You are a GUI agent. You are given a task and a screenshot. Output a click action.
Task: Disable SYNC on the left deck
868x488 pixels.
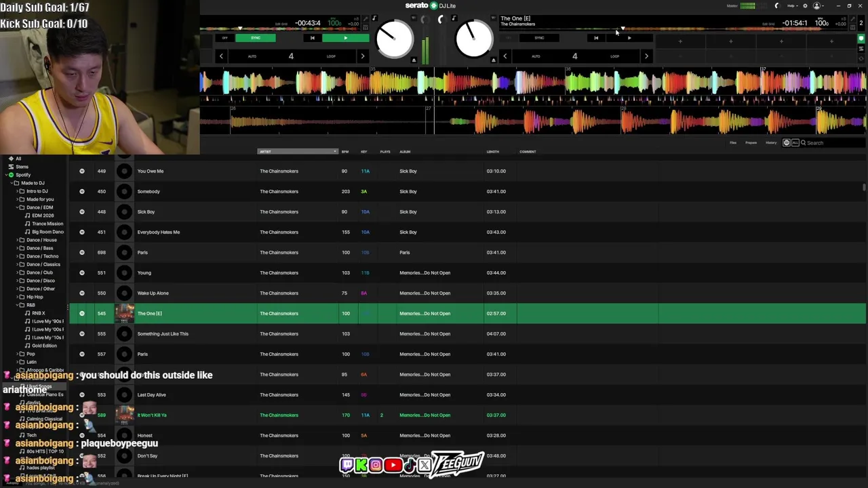point(256,38)
